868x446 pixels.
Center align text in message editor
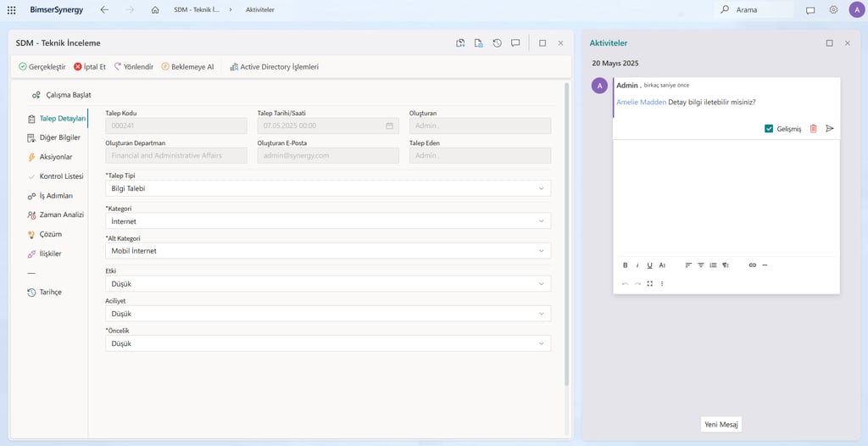pyautogui.click(x=701, y=265)
